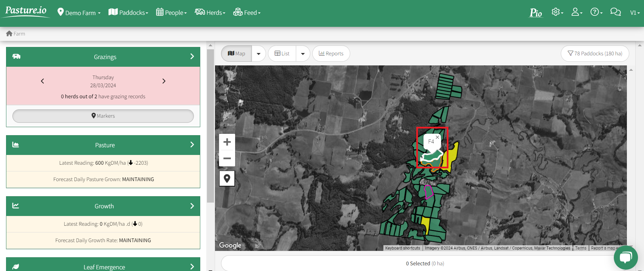
Task: Close the F4 paddock popup
Action: pos(437,137)
